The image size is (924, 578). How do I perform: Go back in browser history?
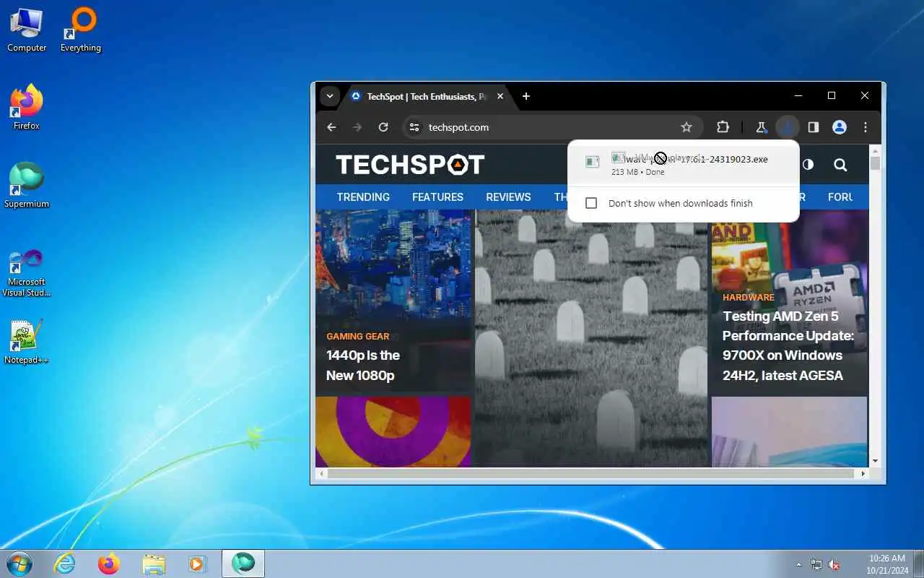[x=331, y=127]
